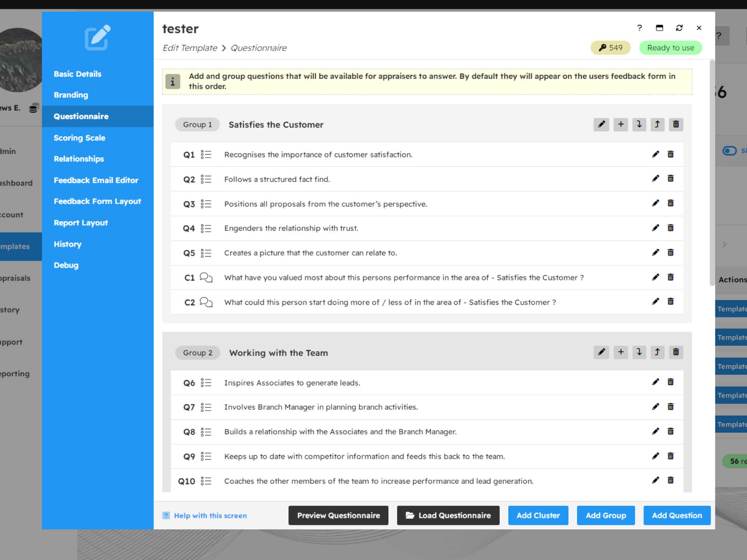Open Help with this screen link
747x560 pixels.
point(210,516)
